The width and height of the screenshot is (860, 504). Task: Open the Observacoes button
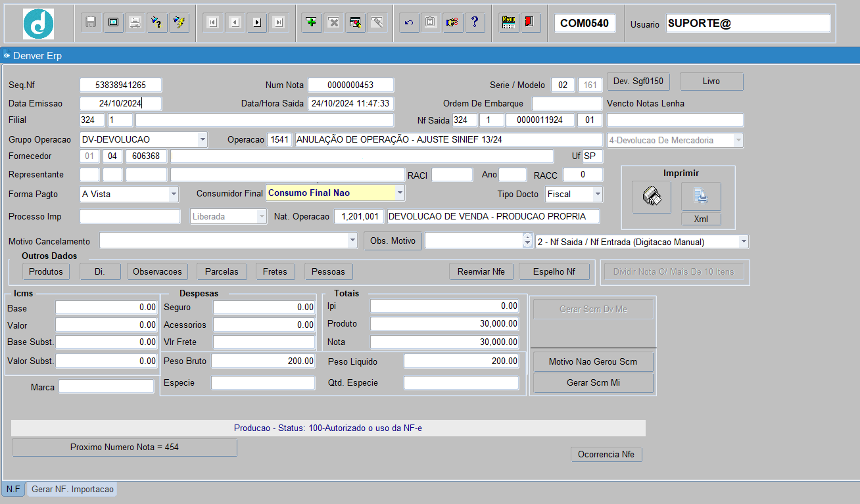point(157,271)
